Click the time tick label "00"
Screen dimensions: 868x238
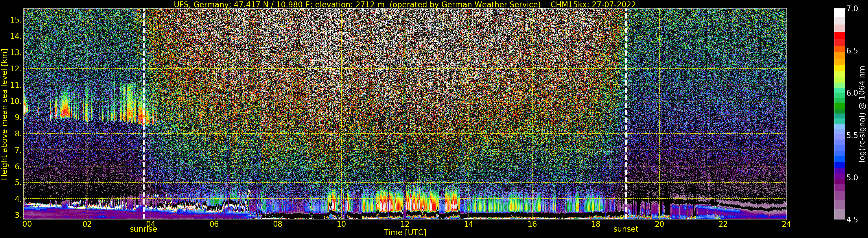27,224
